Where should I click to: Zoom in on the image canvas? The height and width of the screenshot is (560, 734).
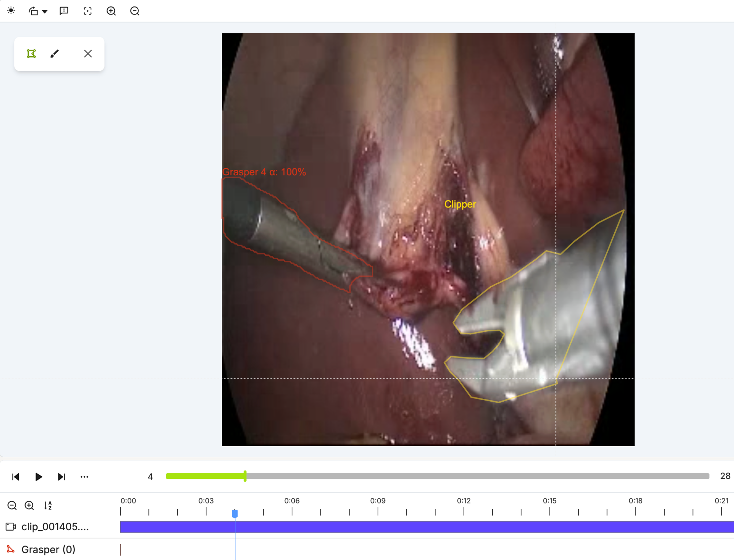click(x=111, y=11)
